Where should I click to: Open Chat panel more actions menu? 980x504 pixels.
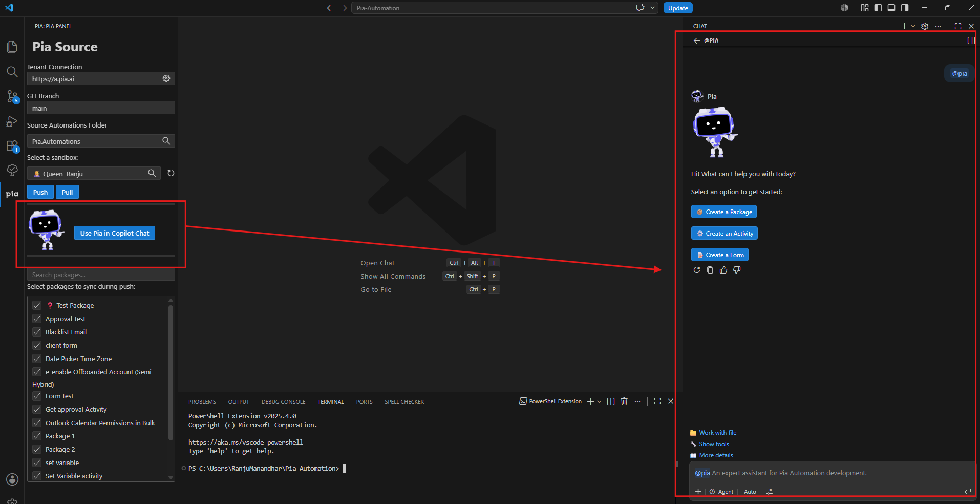click(938, 26)
